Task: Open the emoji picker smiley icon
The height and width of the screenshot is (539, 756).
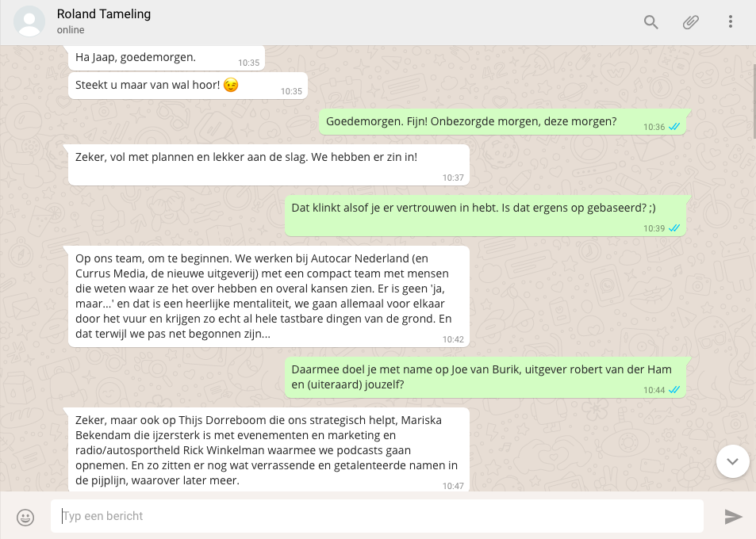Action: [25, 518]
